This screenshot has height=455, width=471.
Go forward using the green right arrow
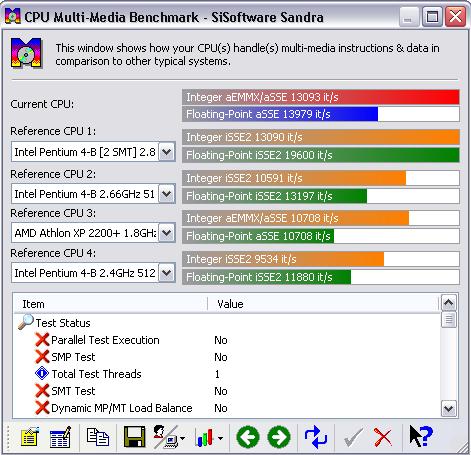[x=279, y=437]
